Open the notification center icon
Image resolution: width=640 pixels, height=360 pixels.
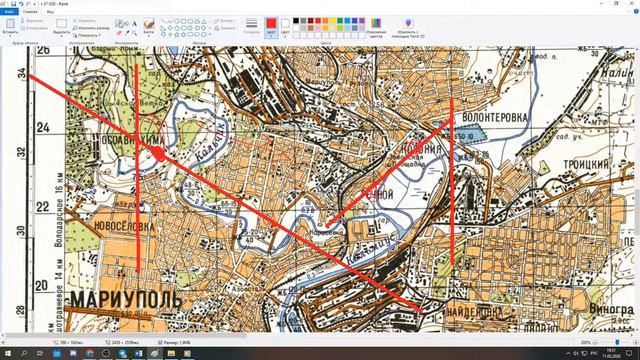click(x=629, y=353)
